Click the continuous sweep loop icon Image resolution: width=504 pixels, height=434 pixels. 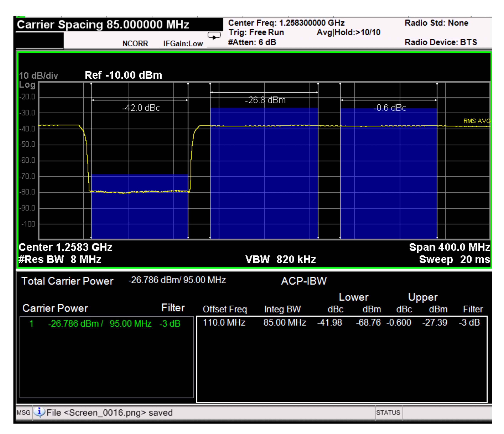point(214,36)
